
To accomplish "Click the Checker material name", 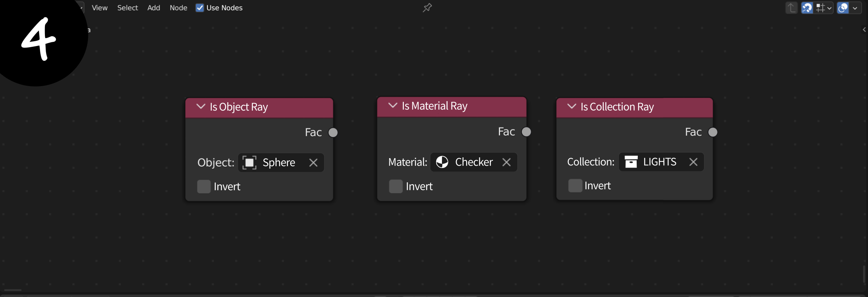I will coord(474,162).
